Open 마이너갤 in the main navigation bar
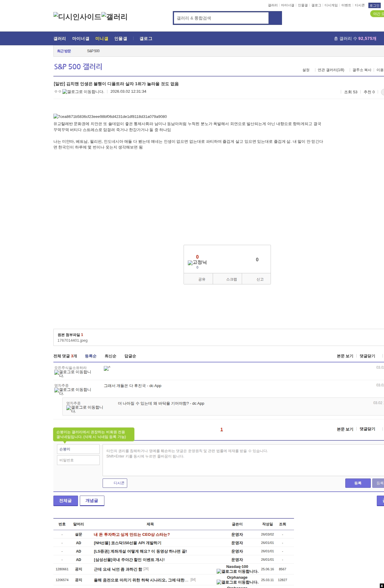 [81, 38]
